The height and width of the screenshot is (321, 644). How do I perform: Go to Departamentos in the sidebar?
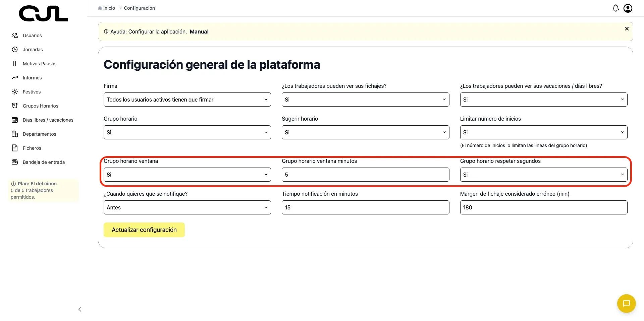40,134
